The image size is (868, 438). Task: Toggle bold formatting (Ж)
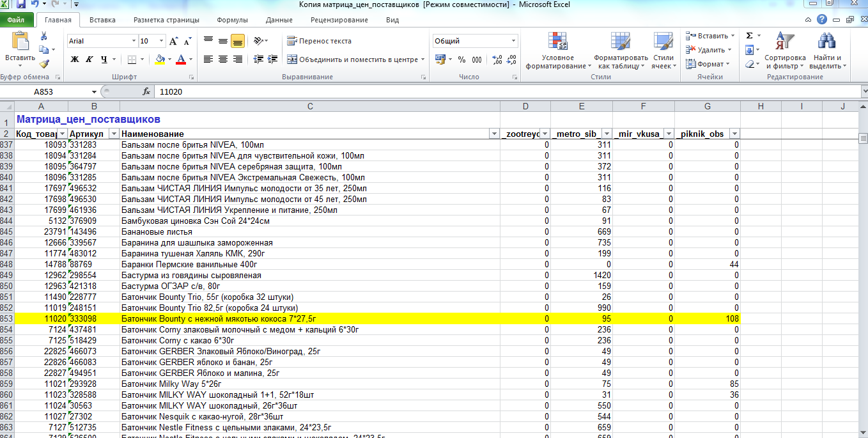(x=75, y=59)
